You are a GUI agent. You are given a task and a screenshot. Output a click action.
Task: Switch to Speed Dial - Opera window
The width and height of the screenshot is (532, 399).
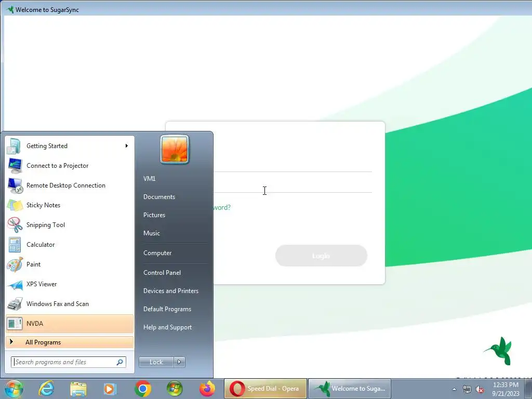pyautogui.click(x=265, y=389)
